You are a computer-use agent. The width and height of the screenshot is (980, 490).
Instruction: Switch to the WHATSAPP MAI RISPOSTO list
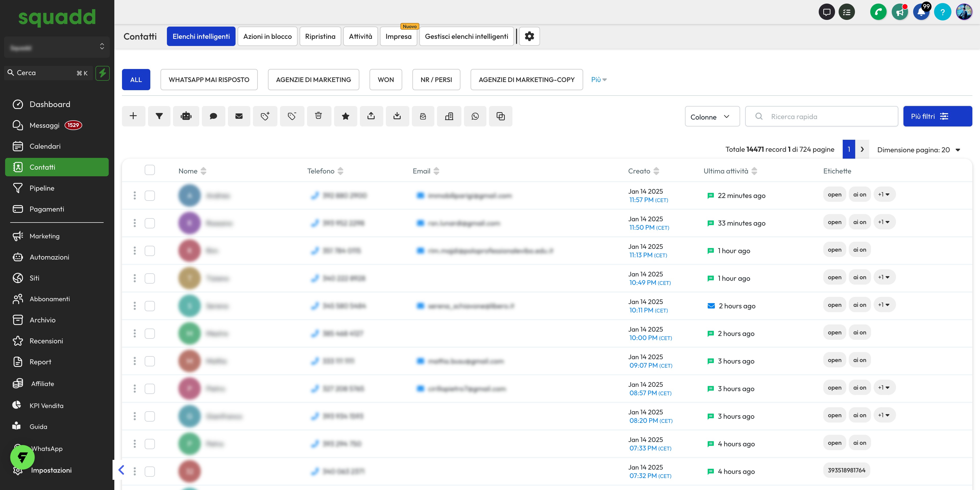[x=209, y=79]
